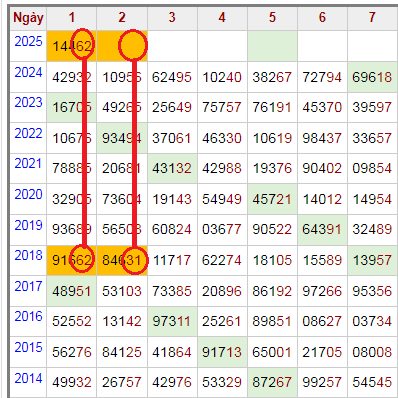Select cell 38267 in the 2024 row
Screen dimensions: 398x398
point(272,77)
